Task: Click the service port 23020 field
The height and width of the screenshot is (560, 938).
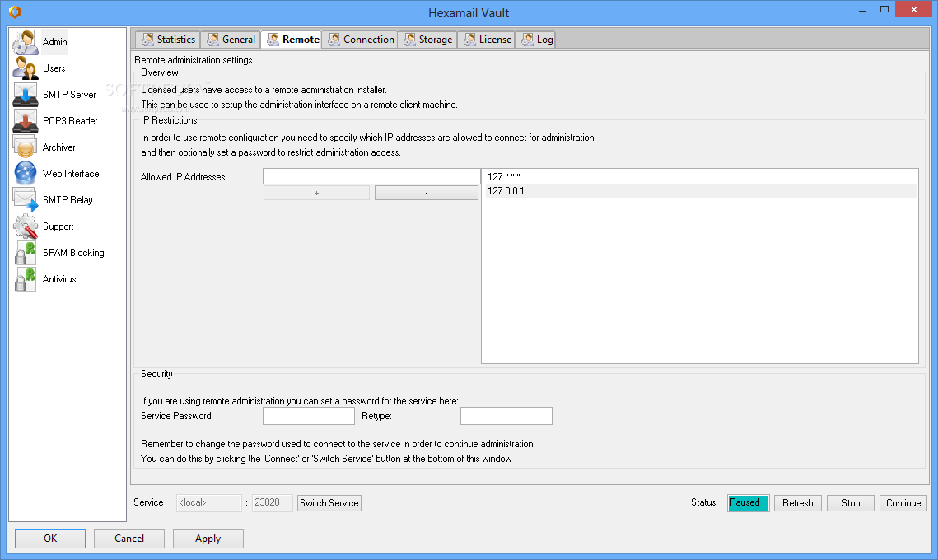Action: click(273, 502)
